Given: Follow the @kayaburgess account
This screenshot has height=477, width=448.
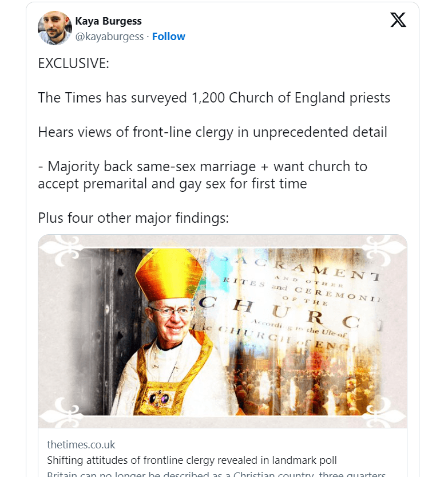Looking at the screenshot, I should (x=168, y=37).
